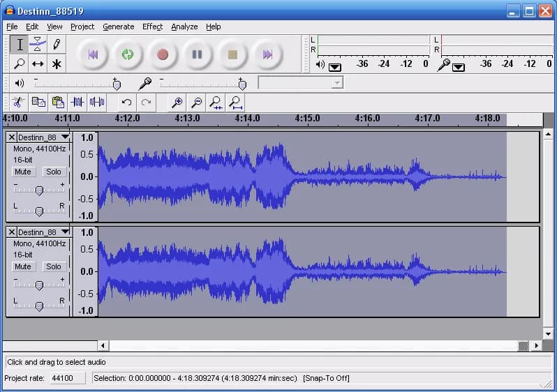Image resolution: width=557 pixels, height=392 pixels.
Task: Click the microphone icon beside input meter
Action: point(444,65)
